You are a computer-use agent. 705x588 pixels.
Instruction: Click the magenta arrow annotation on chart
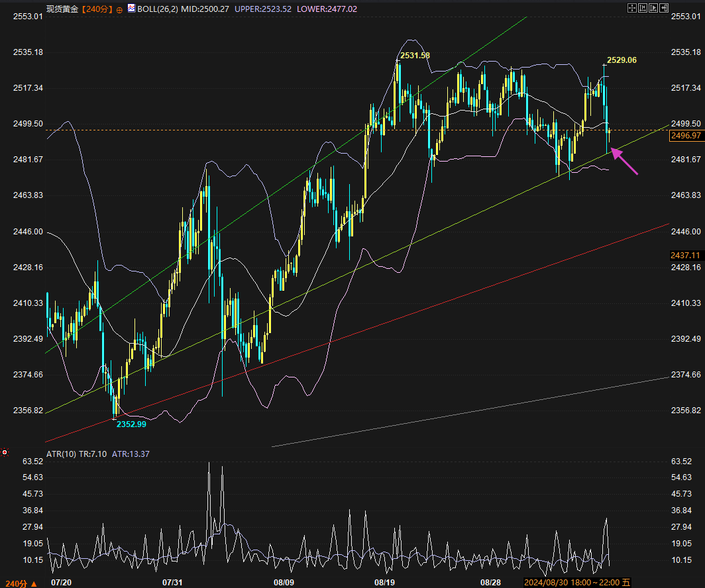(x=624, y=162)
